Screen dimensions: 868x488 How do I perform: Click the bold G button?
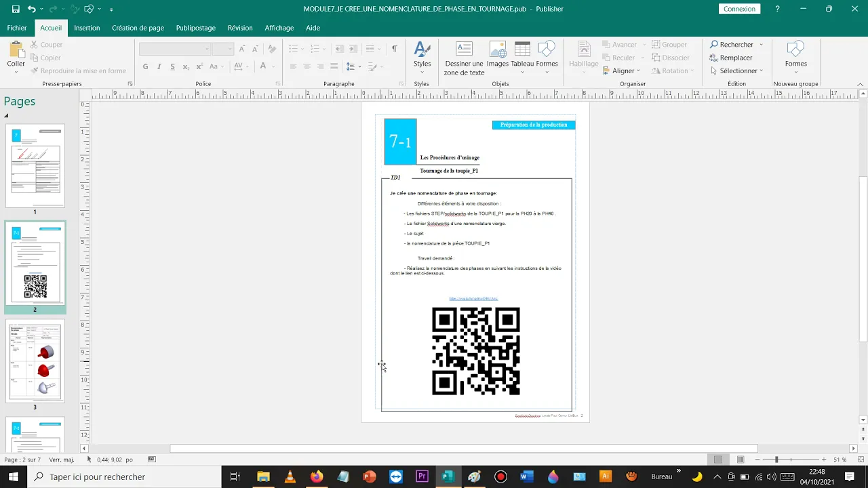click(x=145, y=66)
